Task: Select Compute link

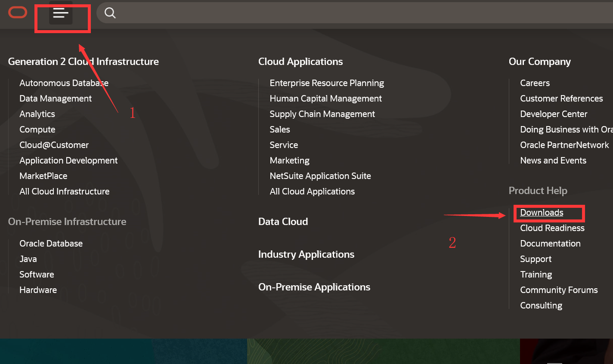Action: coord(37,130)
